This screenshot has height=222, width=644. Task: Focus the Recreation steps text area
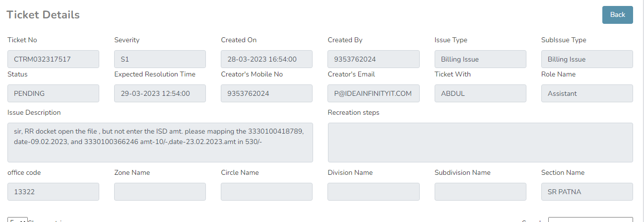pos(480,143)
